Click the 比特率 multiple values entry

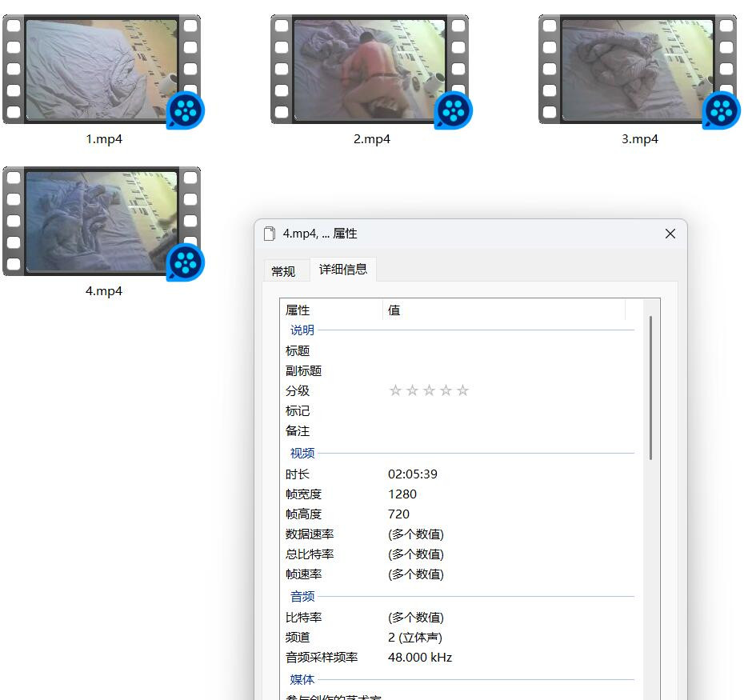[416, 618]
